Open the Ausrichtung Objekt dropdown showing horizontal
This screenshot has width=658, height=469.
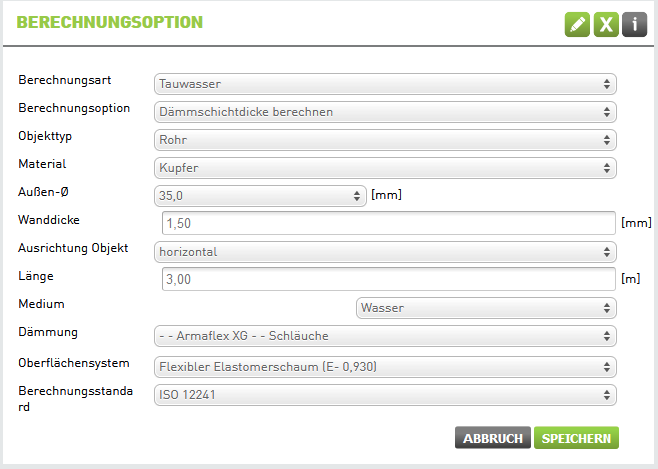click(385, 252)
